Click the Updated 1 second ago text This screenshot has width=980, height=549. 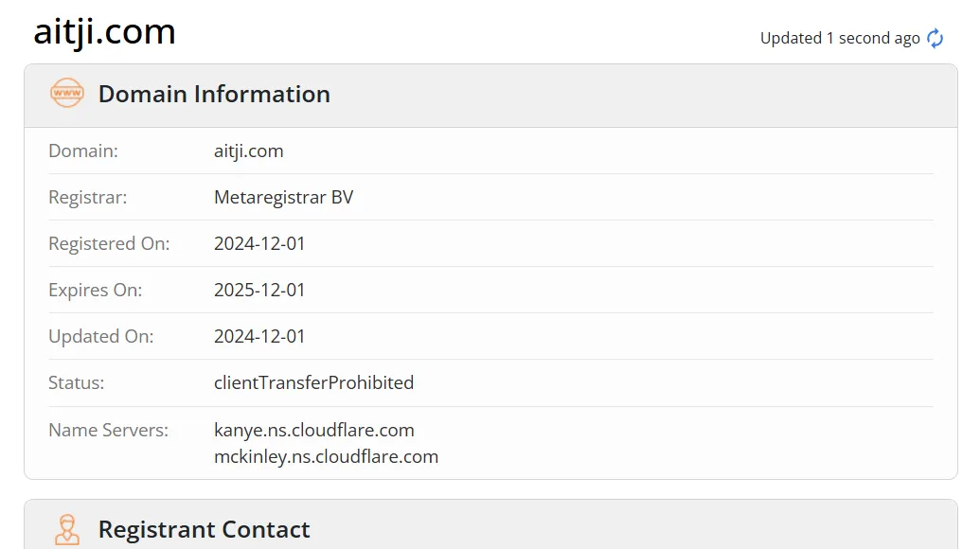[840, 38]
